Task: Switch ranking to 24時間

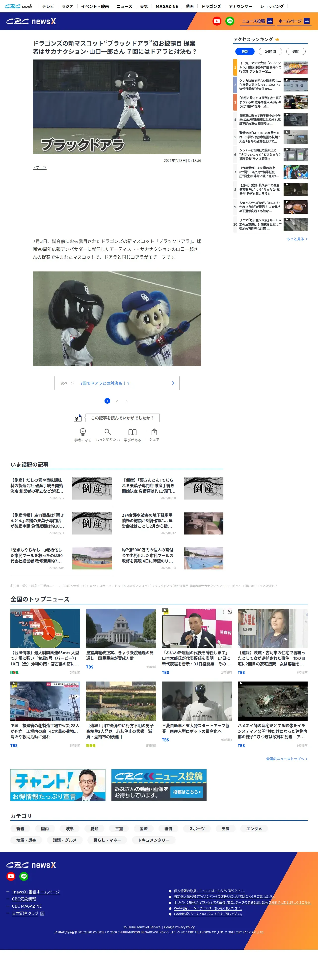Action: pyautogui.click(x=270, y=51)
